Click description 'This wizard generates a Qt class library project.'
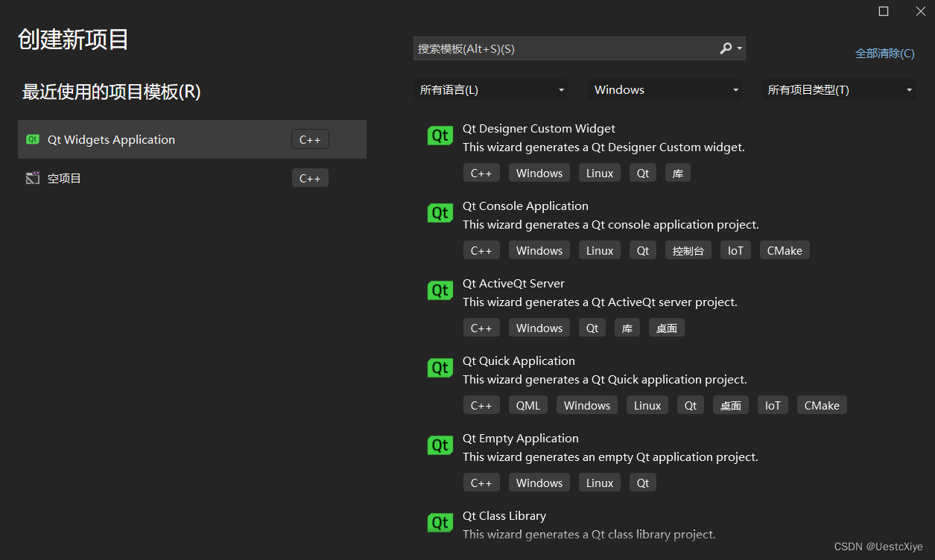This screenshot has height=560, width=935. pyautogui.click(x=589, y=535)
